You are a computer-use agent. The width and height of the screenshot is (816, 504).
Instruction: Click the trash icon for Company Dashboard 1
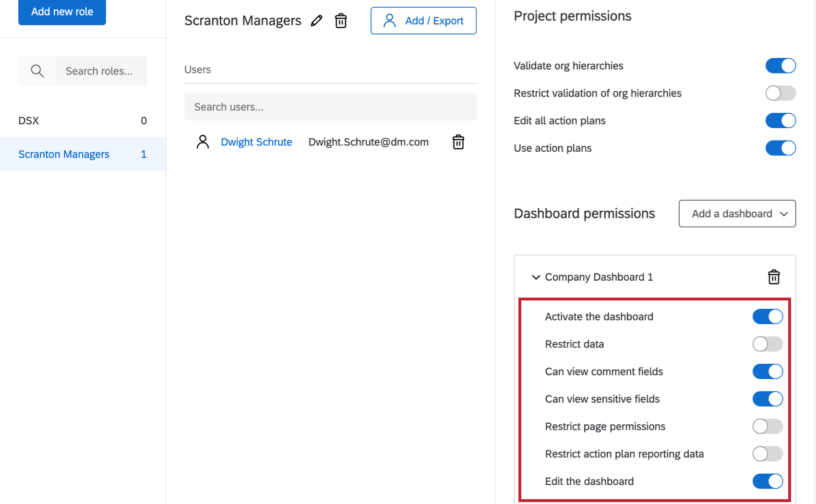(773, 277)
